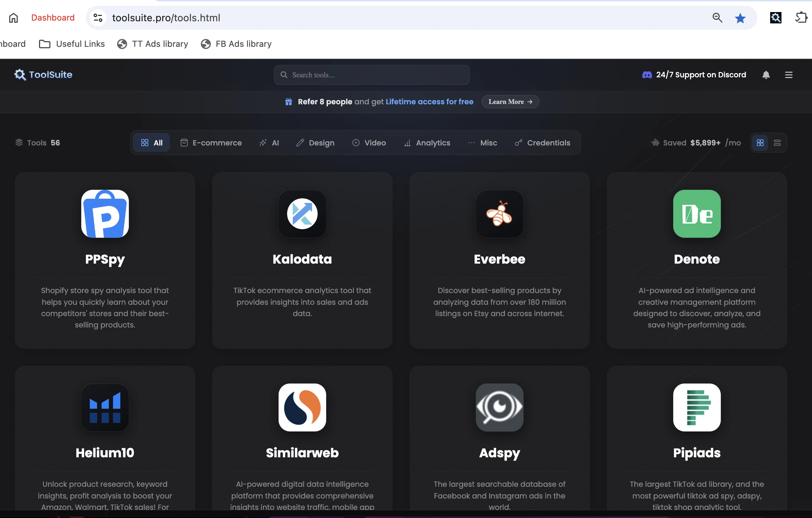
Task: Click the site info icon in address bar
Action: coord(98,18)
